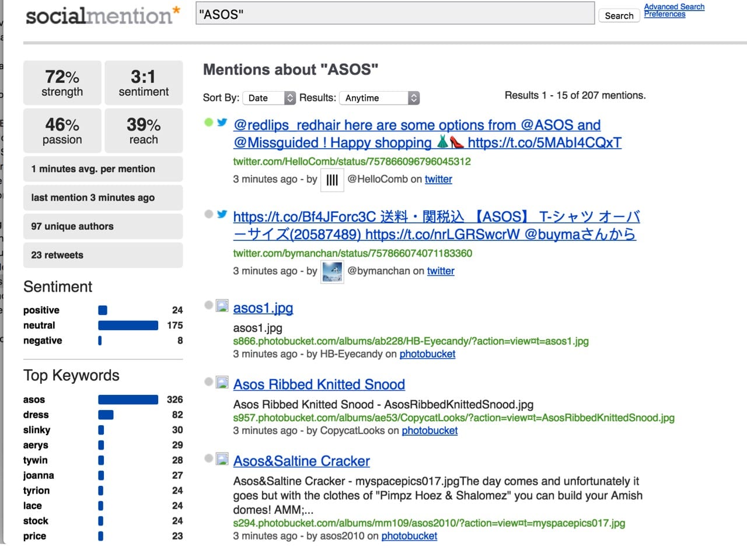This screenshot has height=560, width=747.
Task: Click the s294.photobucket.com myspacepics017.jpg URL
Action: coord(429,523)
